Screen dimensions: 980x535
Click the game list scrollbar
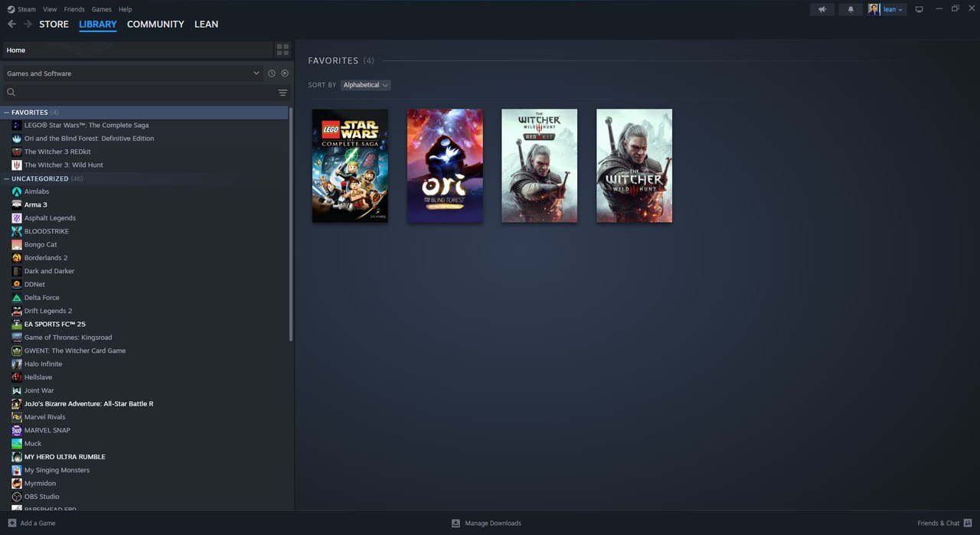[x=291, y=224]
